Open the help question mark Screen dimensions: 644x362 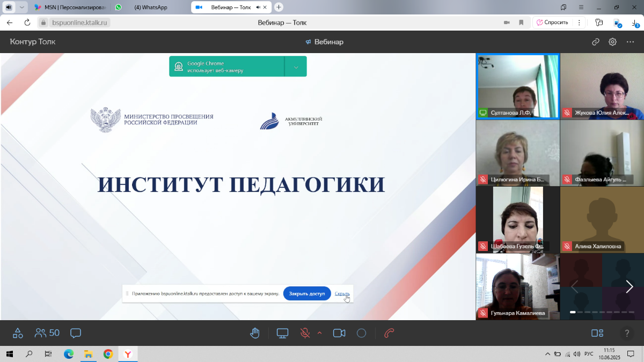click(626, 333)
